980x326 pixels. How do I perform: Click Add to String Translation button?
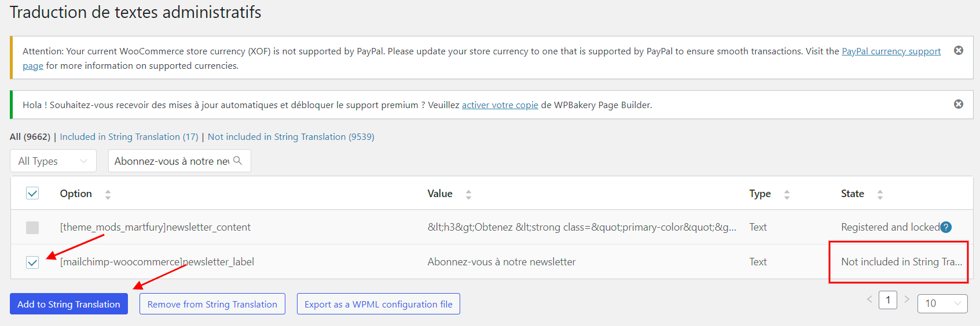click(69, 304)
